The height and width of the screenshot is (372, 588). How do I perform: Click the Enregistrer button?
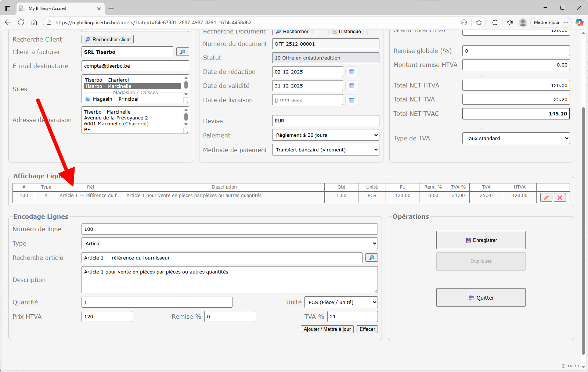481,240
